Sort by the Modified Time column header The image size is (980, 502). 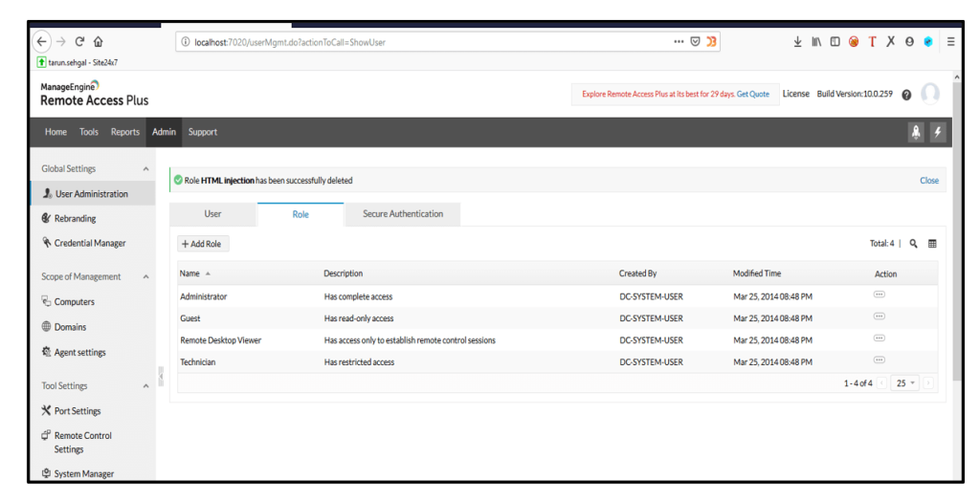pos(757,273)
